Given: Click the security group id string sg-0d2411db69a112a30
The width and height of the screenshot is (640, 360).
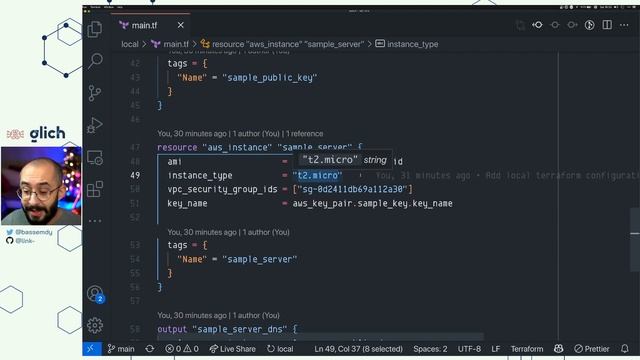Looking at the screenshot, I should 353,189.
